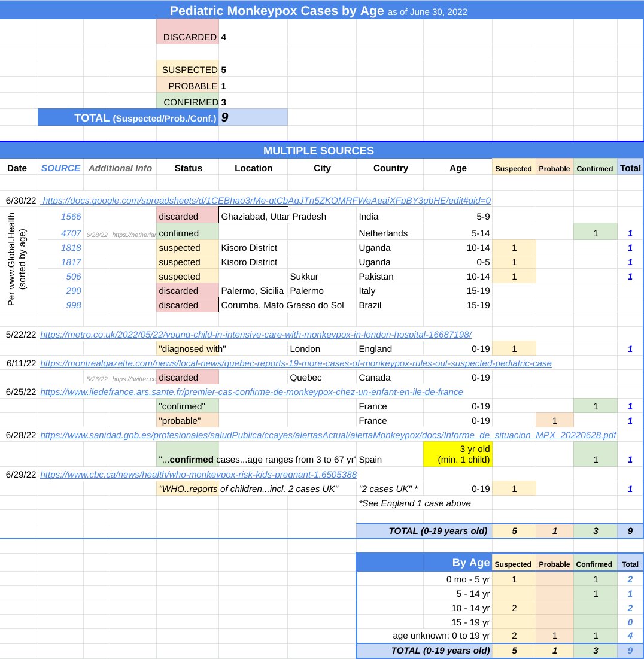
Task: Select source ID 290 cell
Action: [61, 290]
